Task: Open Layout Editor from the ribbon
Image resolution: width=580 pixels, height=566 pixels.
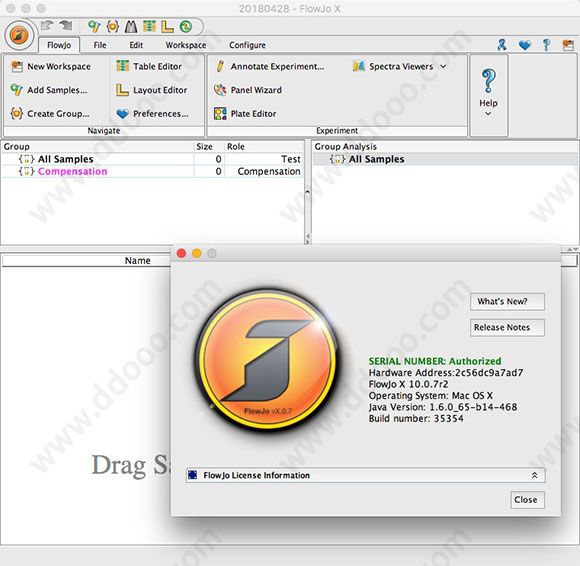Action: (x=152, y=90)
